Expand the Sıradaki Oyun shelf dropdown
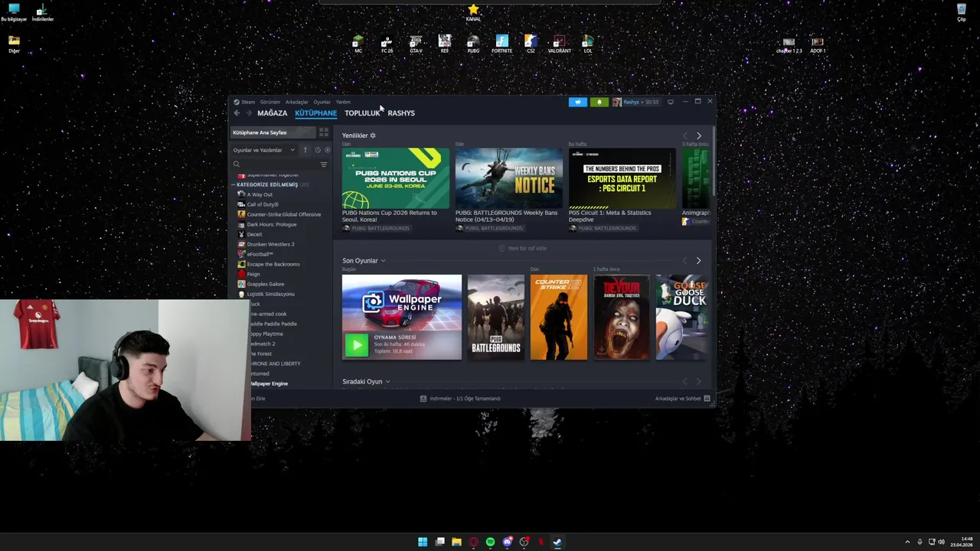 pos(387,382)
